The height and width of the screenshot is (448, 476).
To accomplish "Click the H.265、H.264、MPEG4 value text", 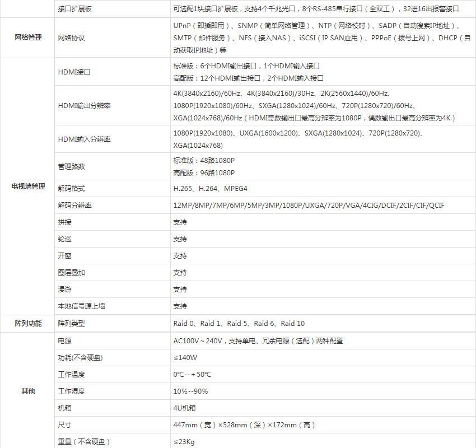I will [210, 189].
